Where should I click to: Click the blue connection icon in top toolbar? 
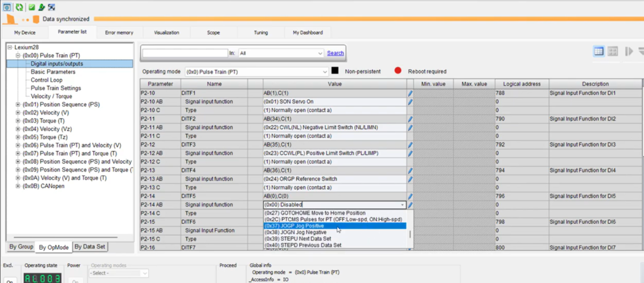52,7
